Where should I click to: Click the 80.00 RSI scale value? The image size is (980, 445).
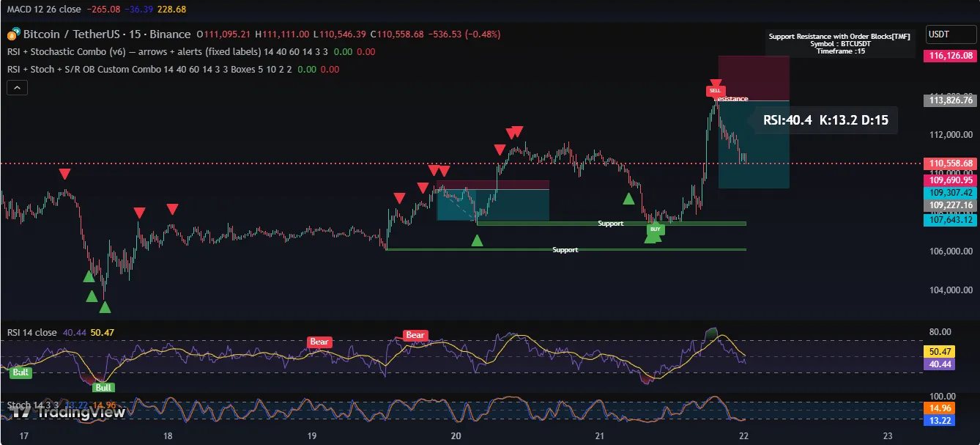[940, 331]
